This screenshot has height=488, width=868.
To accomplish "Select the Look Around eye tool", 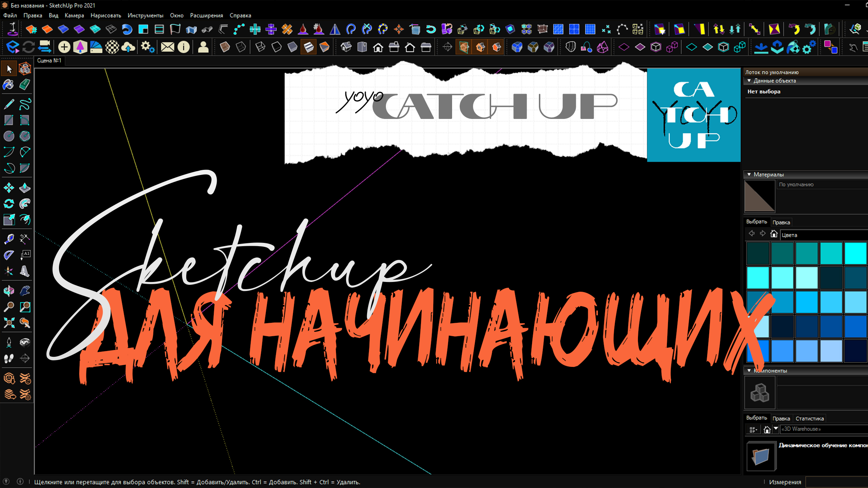I will (25, 342).
